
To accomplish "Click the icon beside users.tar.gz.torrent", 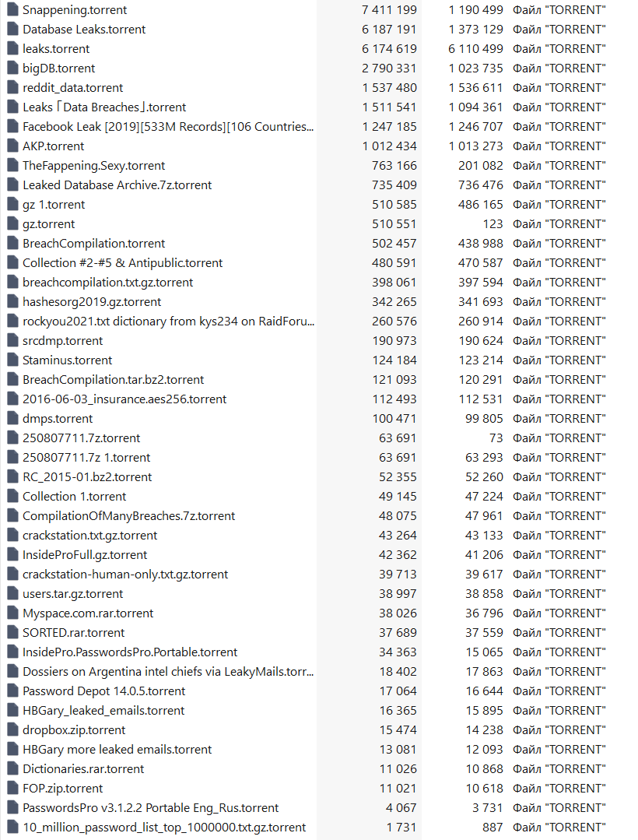I will pyautogui.click(x=13, y=594).
